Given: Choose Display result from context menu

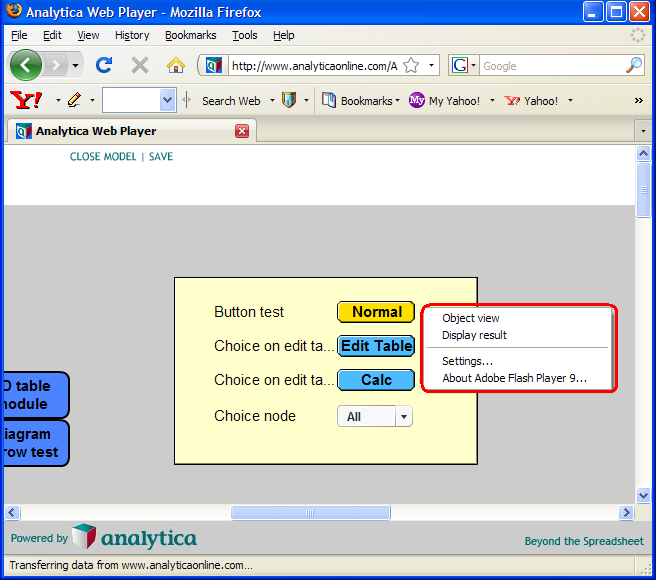Looking at the screenshot, I should [474, 335].
